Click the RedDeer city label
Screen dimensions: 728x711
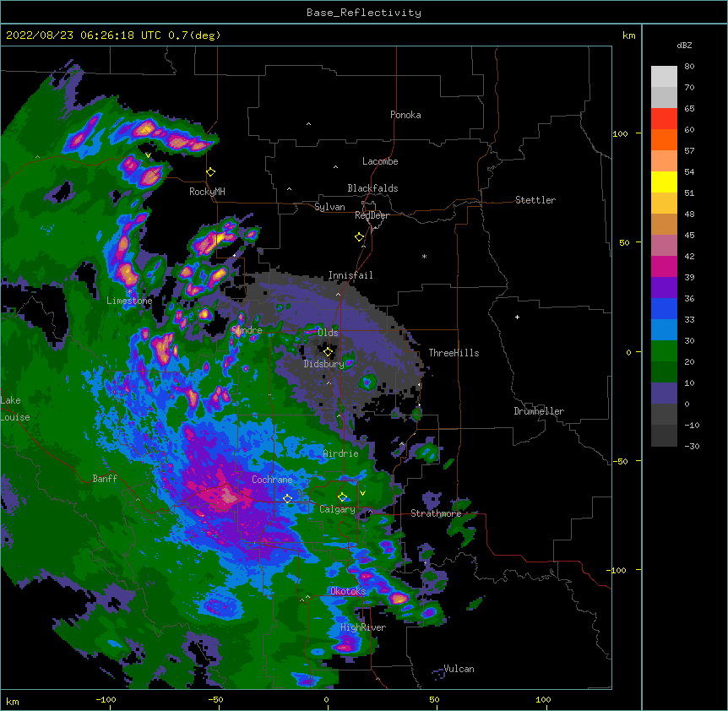coord(372,215)
